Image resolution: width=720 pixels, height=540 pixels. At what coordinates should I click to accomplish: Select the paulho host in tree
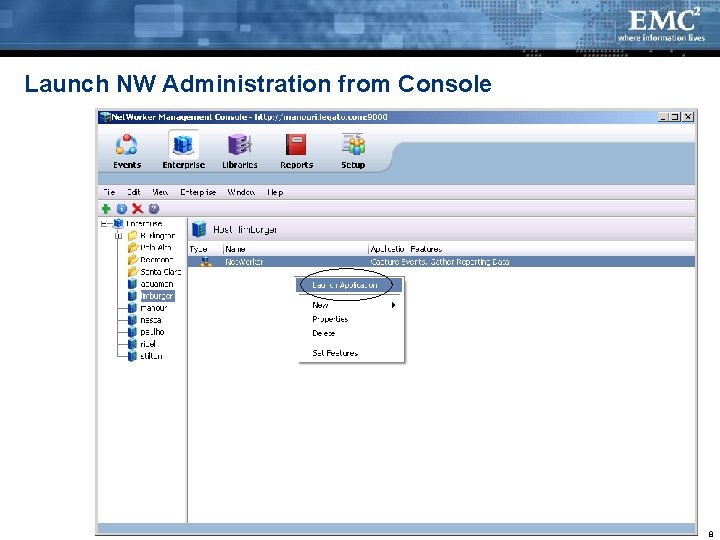(x=152, y=332)
